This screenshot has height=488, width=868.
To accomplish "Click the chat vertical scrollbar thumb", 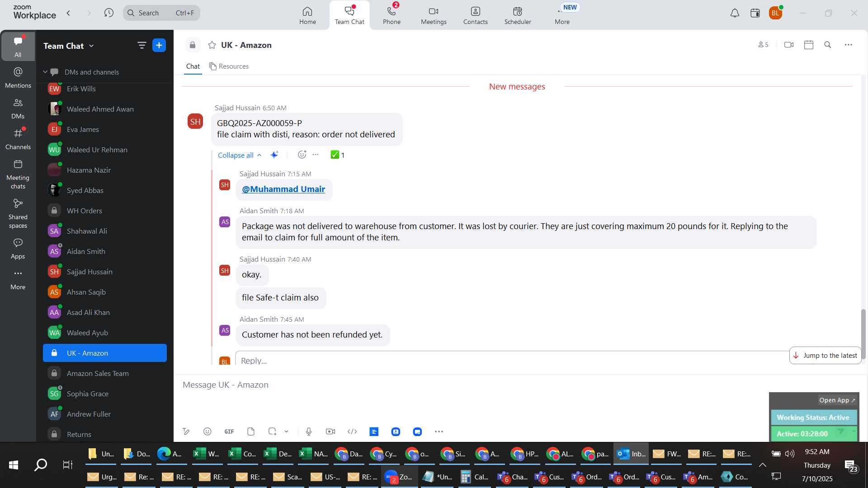I will click(863, 334).
